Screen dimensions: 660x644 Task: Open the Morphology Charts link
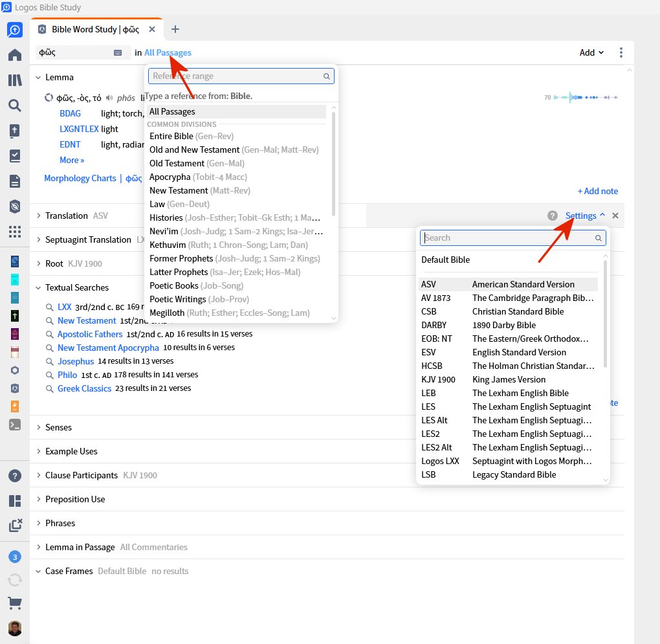point(80,179)
